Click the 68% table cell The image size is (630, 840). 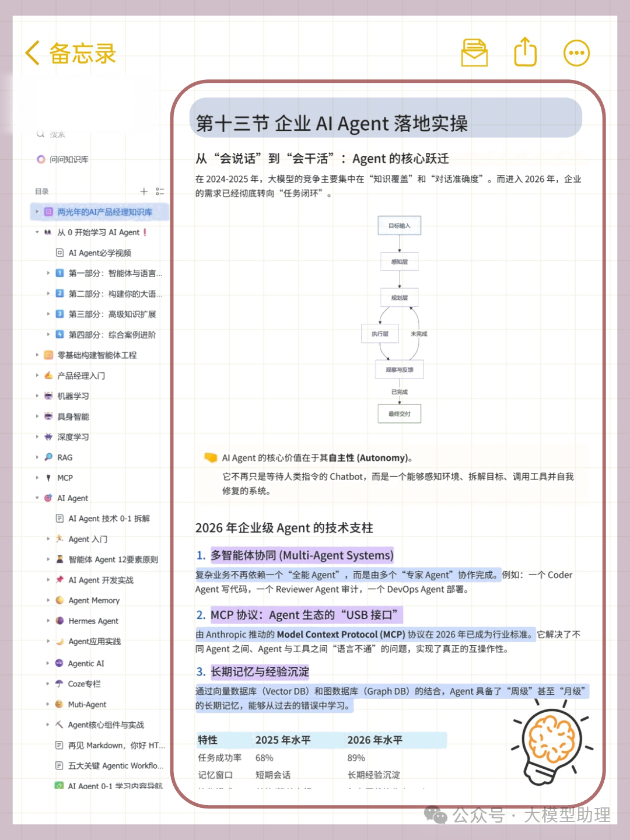click(x=264, y=758)
